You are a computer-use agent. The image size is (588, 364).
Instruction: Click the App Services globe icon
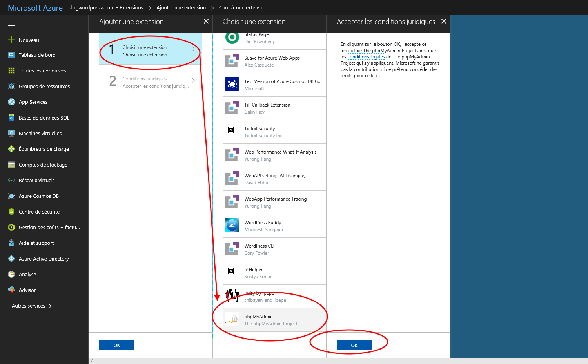pos(11,102)
